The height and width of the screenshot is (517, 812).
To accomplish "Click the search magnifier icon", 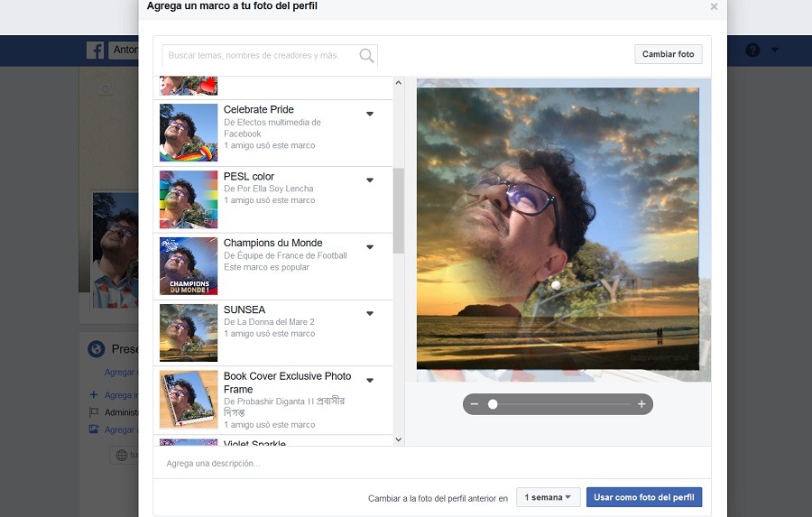I will tap(365, 56).
